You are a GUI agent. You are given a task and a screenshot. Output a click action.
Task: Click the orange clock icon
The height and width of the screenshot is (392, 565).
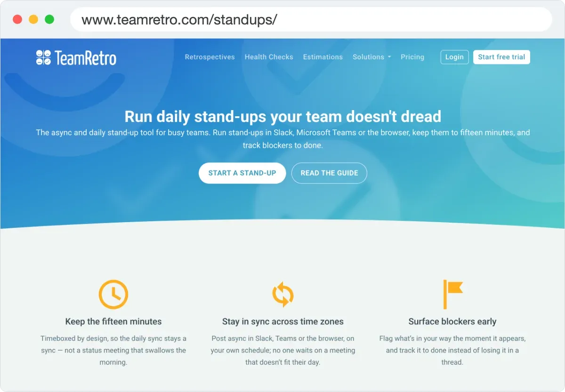(113, 294)
